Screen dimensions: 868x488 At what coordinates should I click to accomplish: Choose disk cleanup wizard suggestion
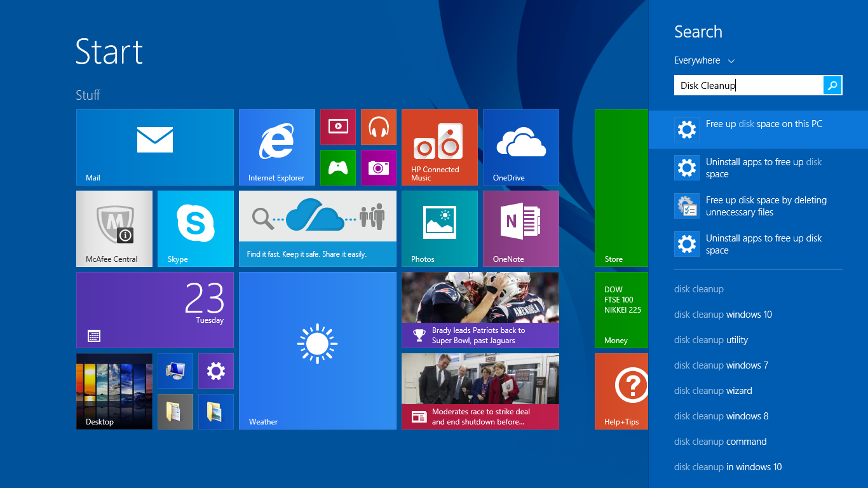pyautogui.click(x=713, y=391)
